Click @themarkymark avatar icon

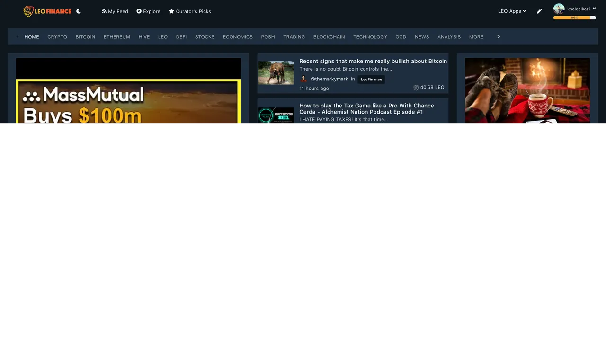click(x=304, y=79)
